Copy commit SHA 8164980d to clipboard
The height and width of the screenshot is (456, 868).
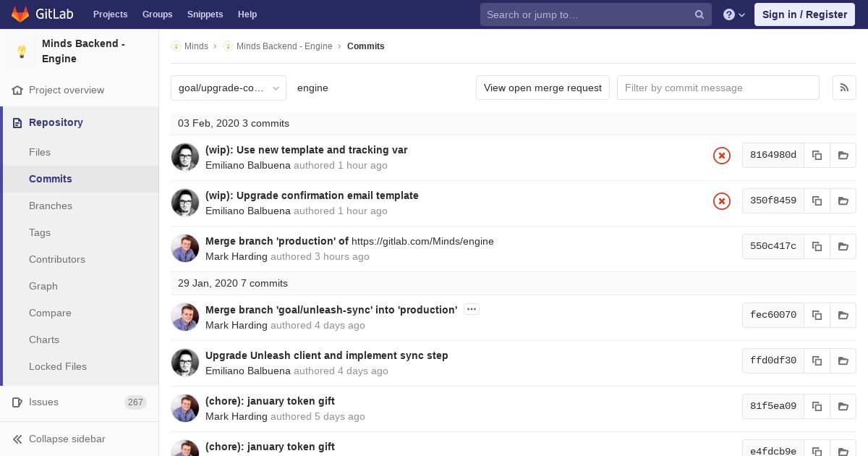click(817, 155)
